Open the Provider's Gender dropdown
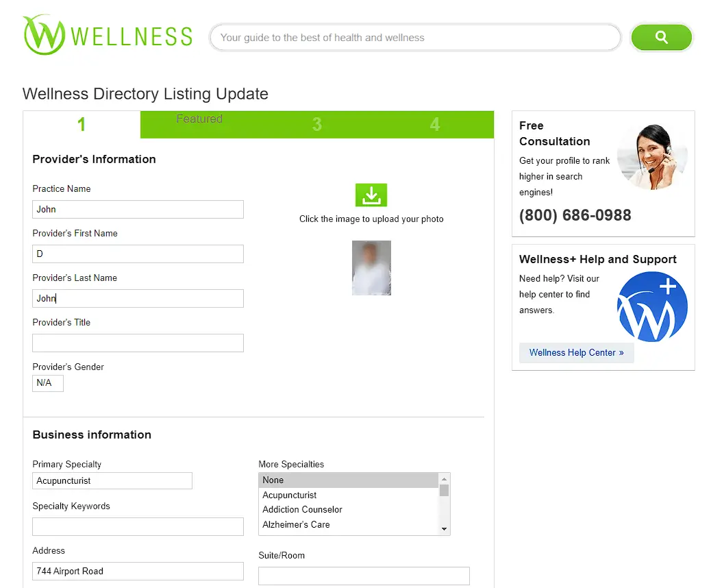The image size is (711, 588). click(48, 383)
